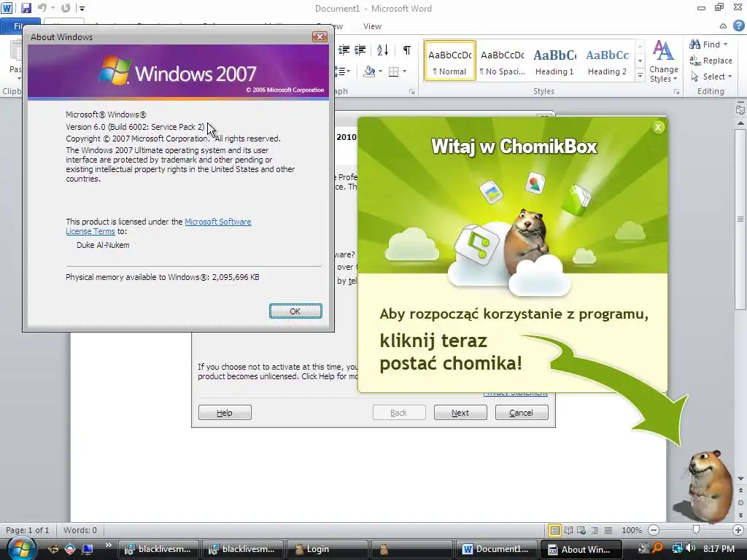
Task: Toggle the Show/Hide paragraph marks button
Action: (407, 50)
